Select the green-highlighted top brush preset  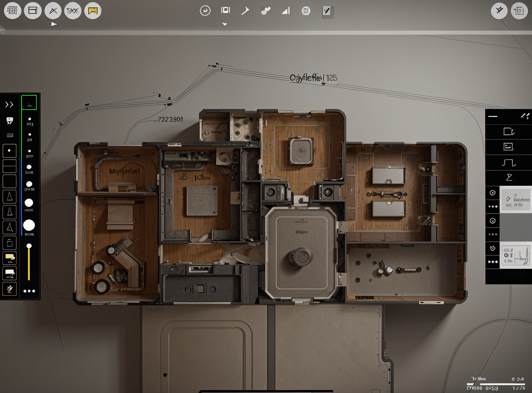(x=29, y=103)
